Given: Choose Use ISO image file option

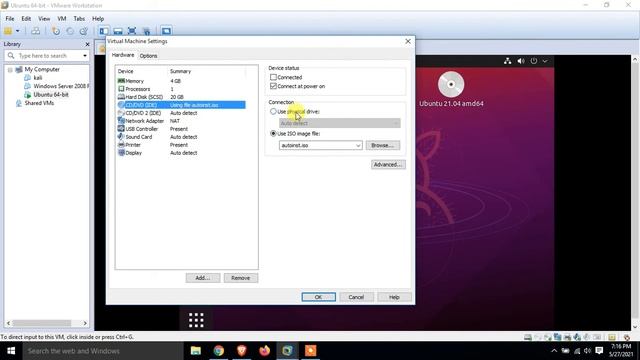Looking at the screenshot, I should pyautogui.click(x=273, y=133).
